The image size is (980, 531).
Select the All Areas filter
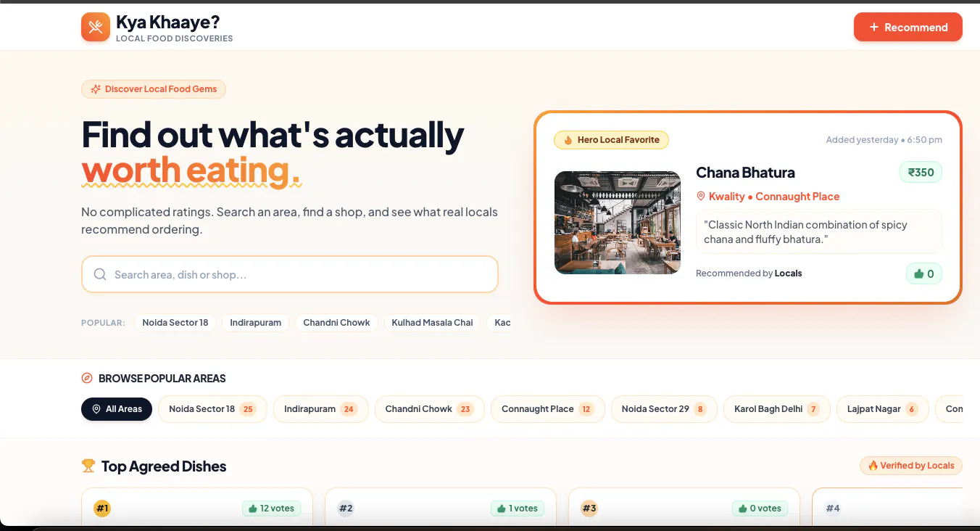[x=117, y=409]
